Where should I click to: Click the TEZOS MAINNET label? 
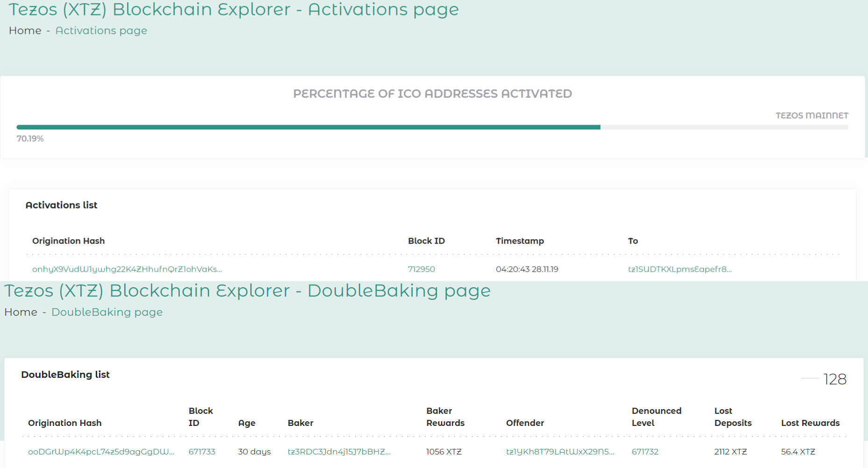(x=812, y=115)
